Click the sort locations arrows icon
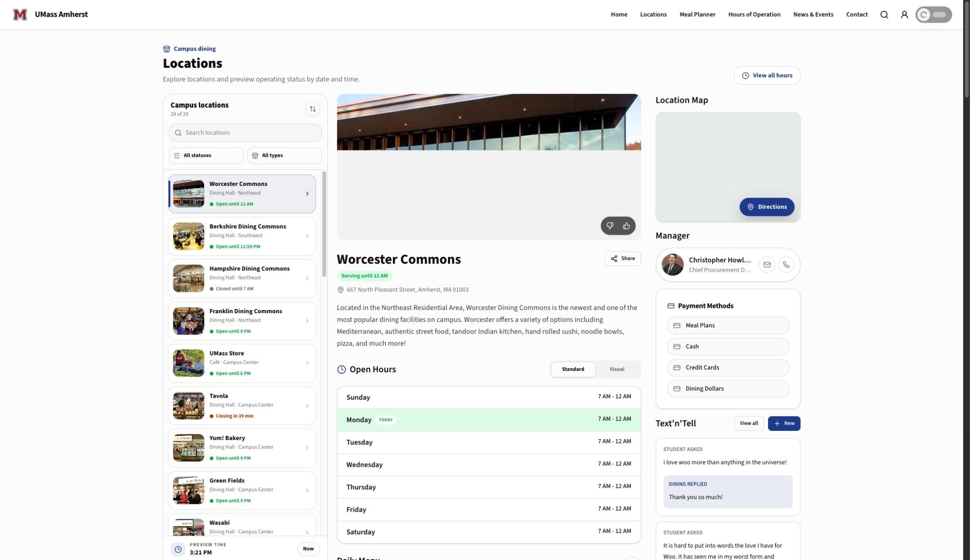The height and width of the screenshot is (560, 970). click(312, 109)
